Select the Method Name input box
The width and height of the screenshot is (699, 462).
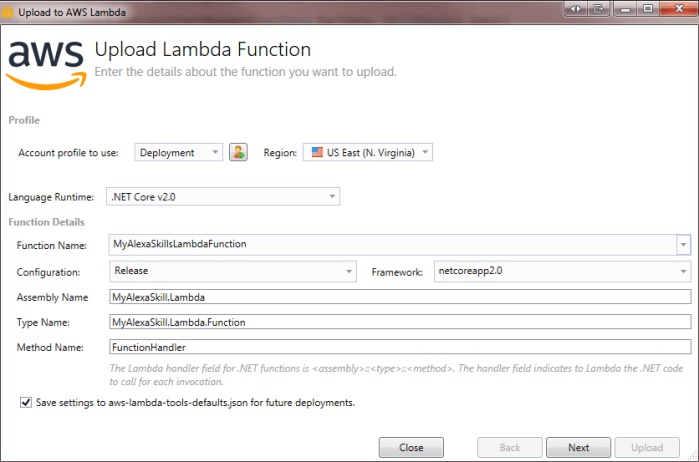pos(400,347)
